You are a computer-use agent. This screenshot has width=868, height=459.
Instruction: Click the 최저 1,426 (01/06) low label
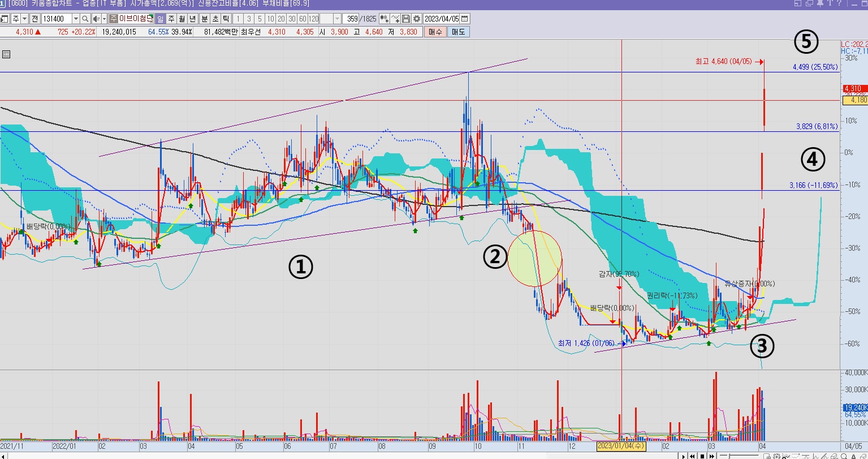pyautogui.click(x=586, y=343)
